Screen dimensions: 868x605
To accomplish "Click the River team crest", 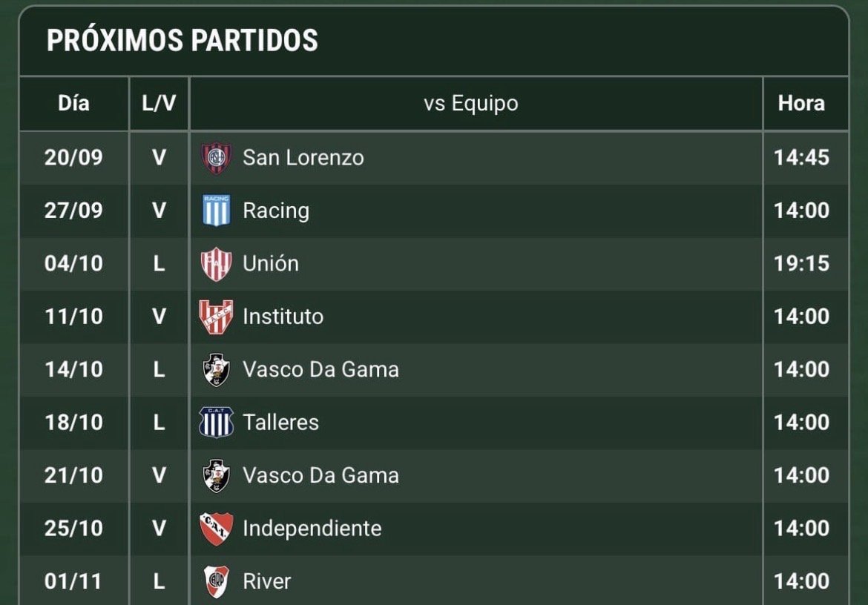I will [x=216, y=582].
